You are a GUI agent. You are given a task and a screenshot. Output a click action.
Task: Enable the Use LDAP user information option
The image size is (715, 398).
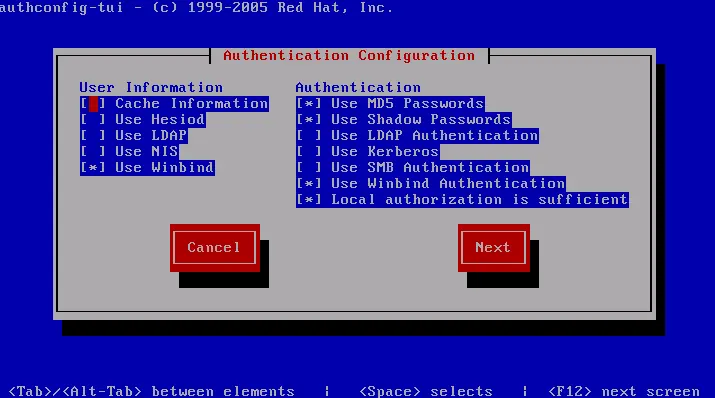coord(134,135)
